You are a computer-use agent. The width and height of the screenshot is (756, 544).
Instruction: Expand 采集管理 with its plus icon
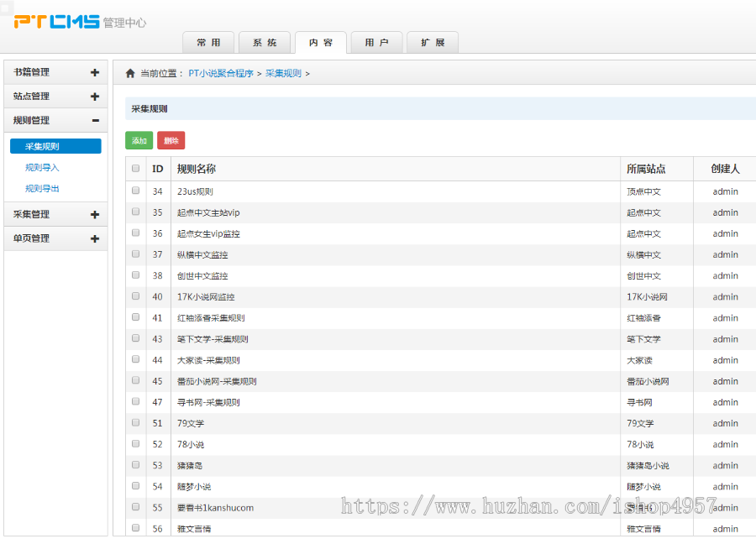click(x=95, y=214)
